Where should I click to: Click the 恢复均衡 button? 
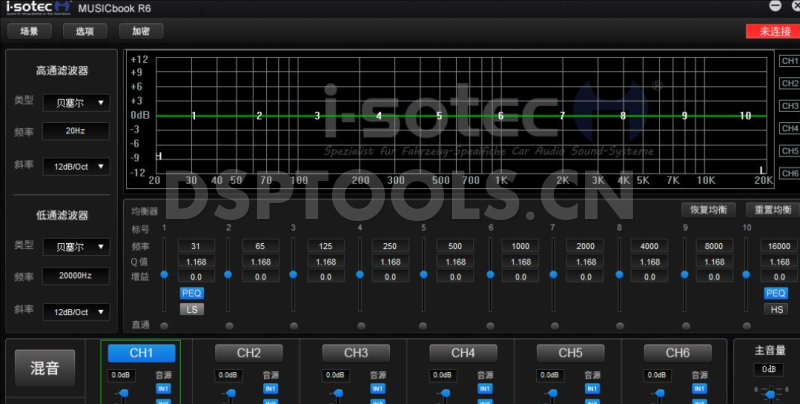(x=708, y=210)
